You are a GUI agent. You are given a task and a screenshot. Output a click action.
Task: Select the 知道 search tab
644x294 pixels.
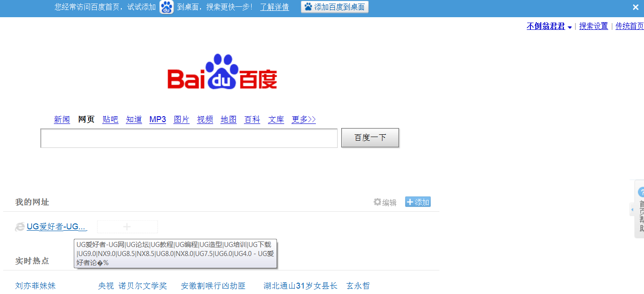[134, 119]
